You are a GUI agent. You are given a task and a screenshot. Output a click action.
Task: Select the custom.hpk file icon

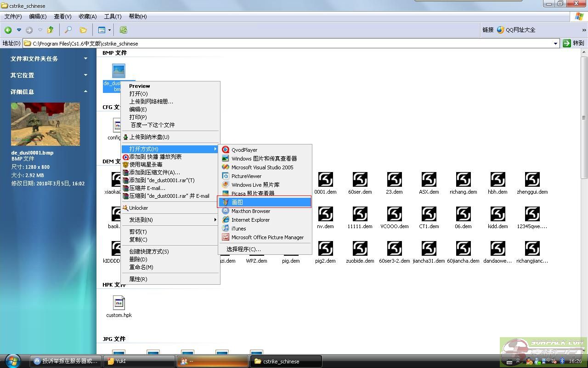tap(119, 303)
